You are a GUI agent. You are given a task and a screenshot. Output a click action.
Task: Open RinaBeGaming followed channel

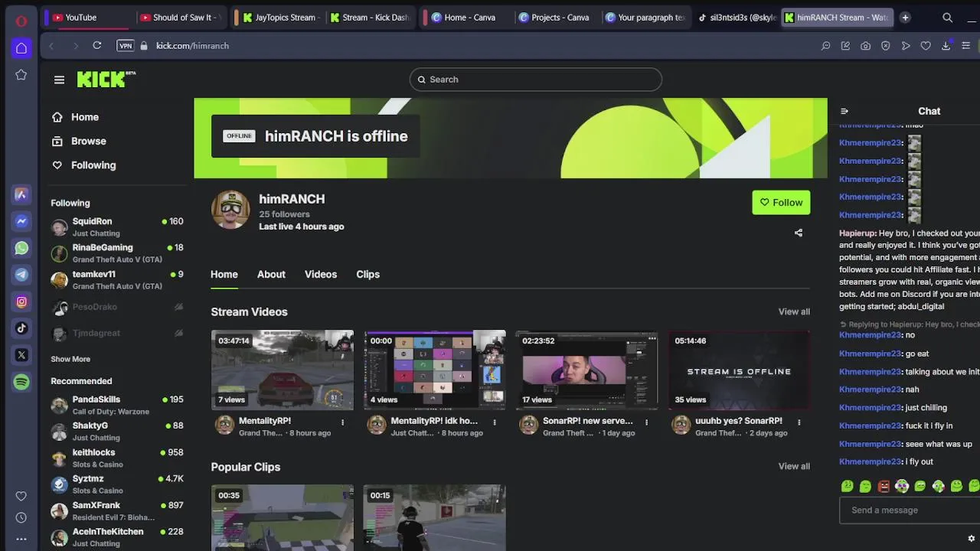pos(117,253)
